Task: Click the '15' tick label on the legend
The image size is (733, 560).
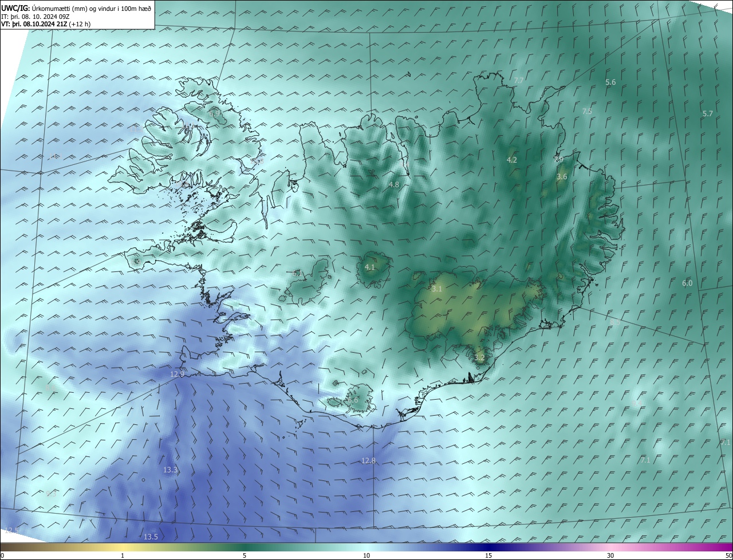Action: click(x=488, y=556)
